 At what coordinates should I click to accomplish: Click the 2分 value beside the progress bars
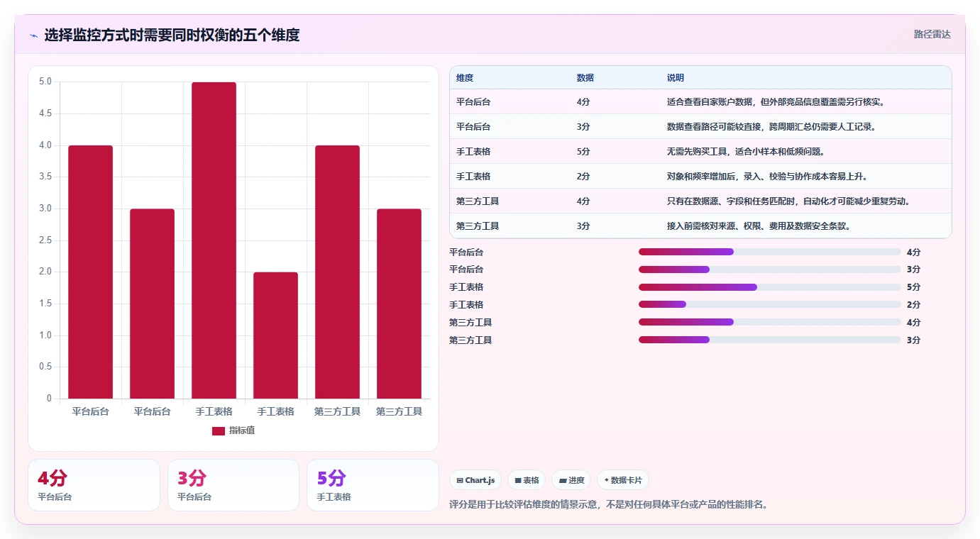pyautogui.click(x=913, y=305)
